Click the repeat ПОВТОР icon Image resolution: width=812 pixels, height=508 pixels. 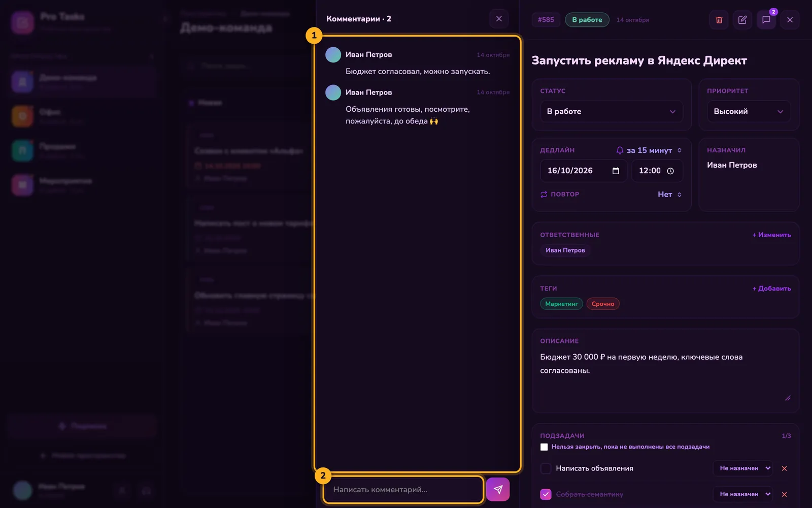pyautogui.click(x=544, y=195)
